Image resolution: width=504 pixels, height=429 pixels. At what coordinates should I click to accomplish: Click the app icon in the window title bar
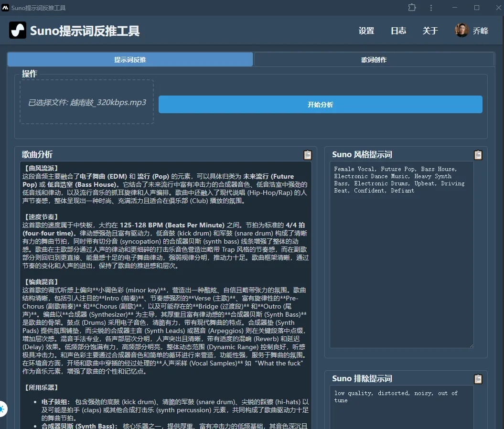pyautogui.click(x=5, y=8)
